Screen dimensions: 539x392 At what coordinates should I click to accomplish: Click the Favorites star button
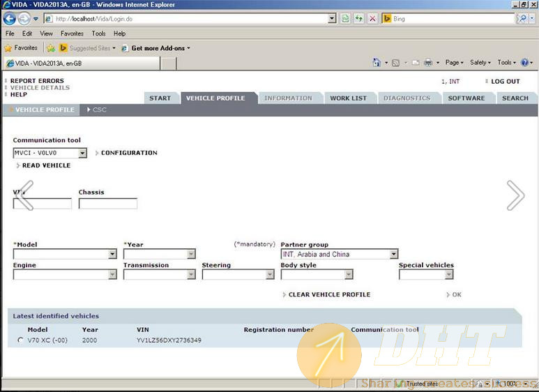[x=21, y=48]
